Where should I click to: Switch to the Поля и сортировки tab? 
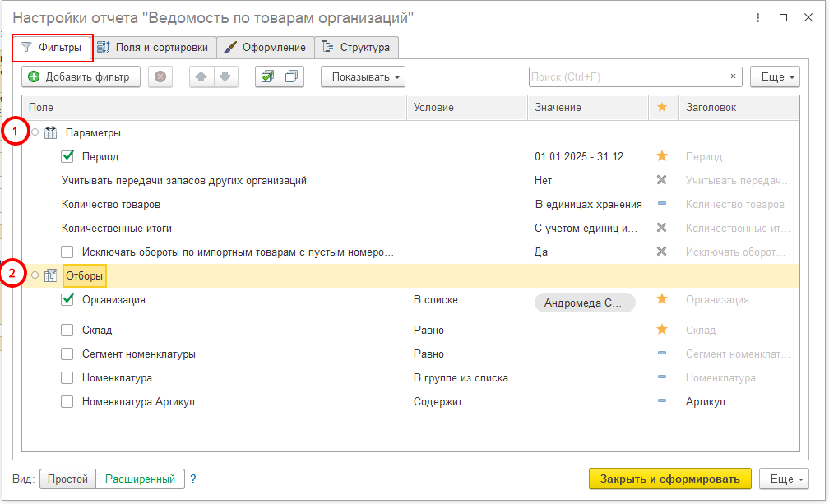(153, 48)
